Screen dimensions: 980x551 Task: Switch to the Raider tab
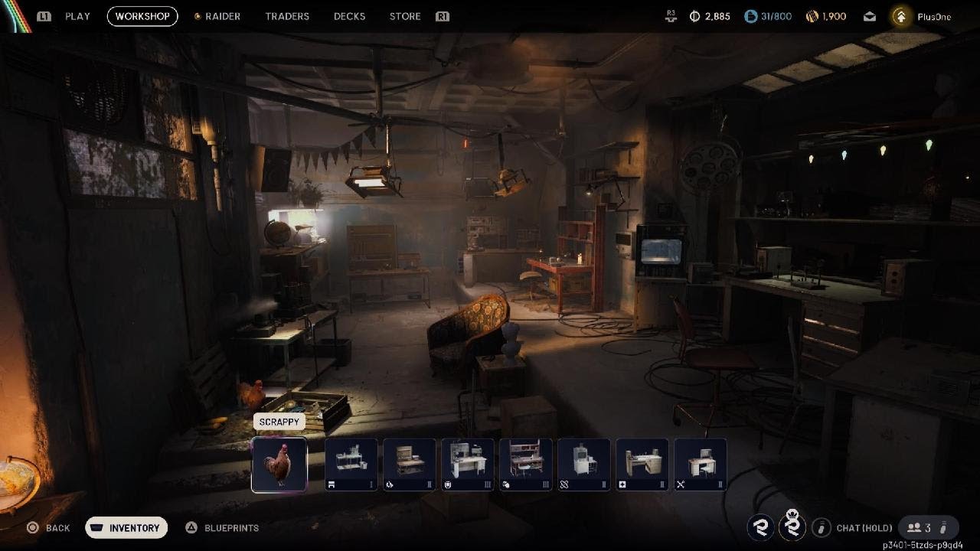coord(223,16)
